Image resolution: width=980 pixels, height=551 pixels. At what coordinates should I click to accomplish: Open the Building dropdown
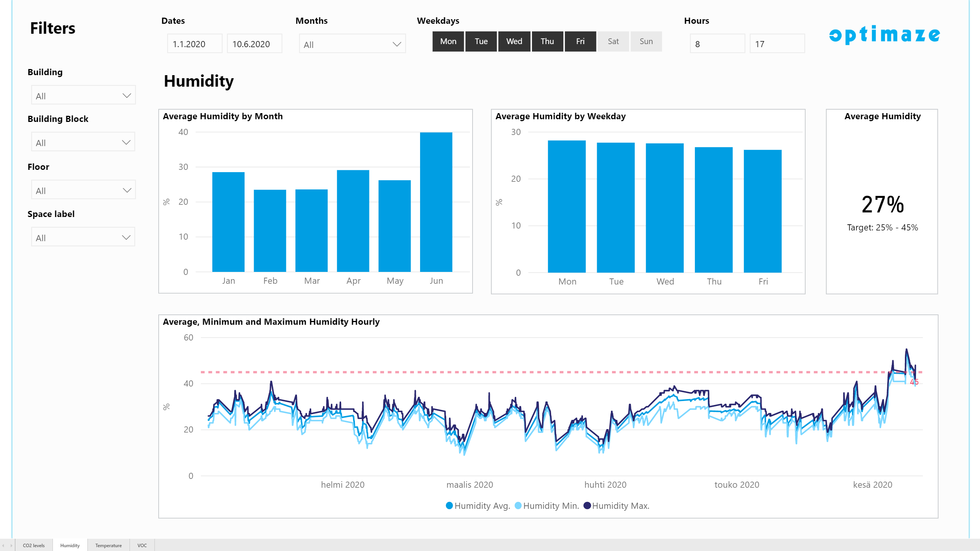[83, 95]
